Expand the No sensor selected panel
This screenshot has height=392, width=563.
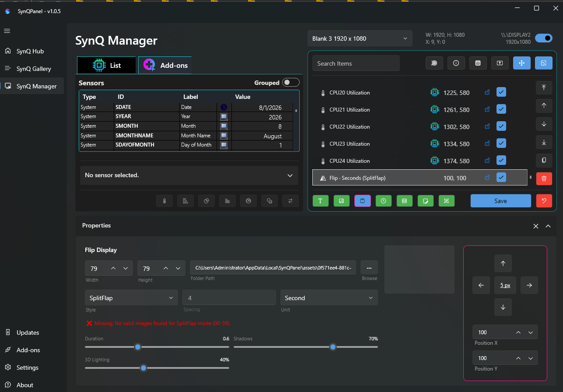click(x=189, y=175)
